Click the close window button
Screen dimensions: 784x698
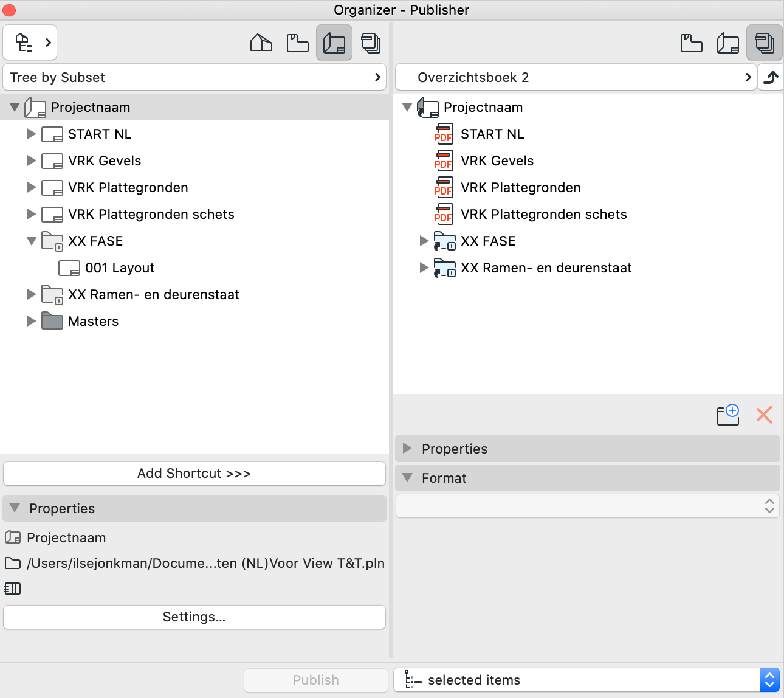[x=9, y=10]
